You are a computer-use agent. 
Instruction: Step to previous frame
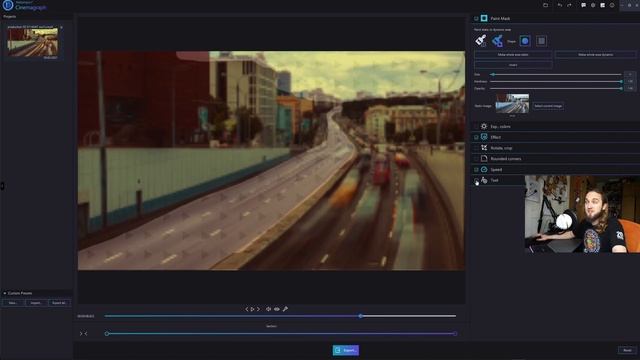point(247,309)
